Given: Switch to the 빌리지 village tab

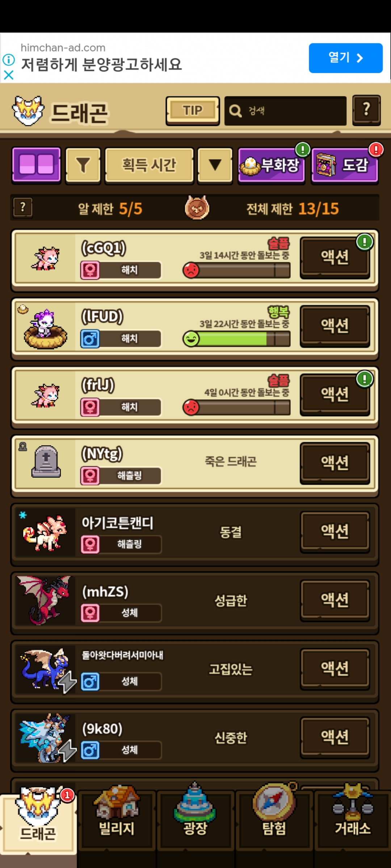Looking at the screenshot, I should pyautogui.click(x=117, y=820).
